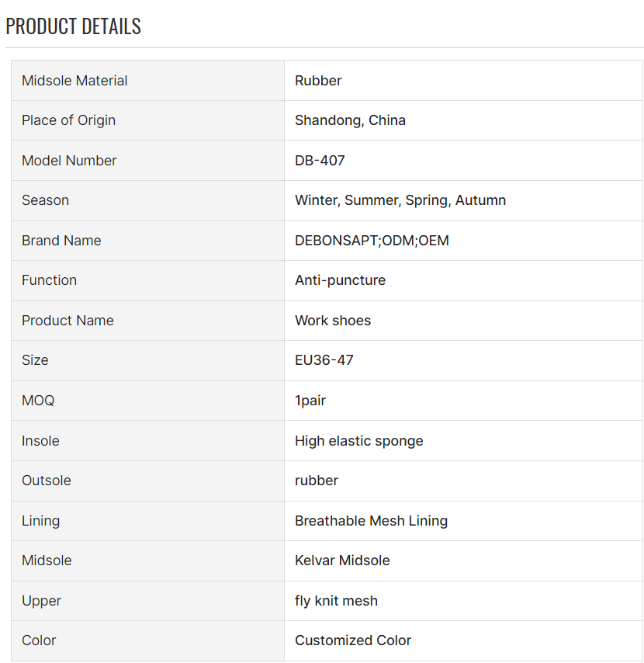Select the Place of Origin label
Viewport: 644px width, 663px height.
68,120
